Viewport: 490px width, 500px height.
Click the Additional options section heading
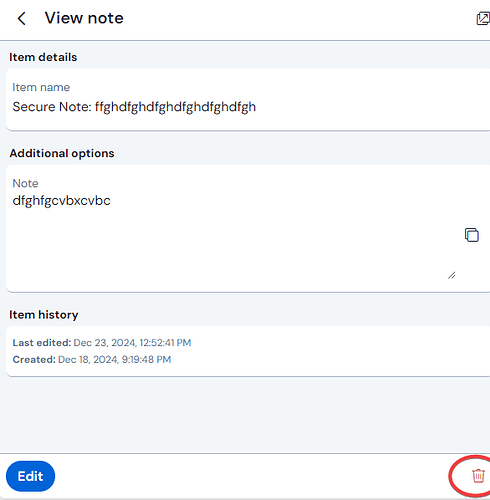point(62,153)
